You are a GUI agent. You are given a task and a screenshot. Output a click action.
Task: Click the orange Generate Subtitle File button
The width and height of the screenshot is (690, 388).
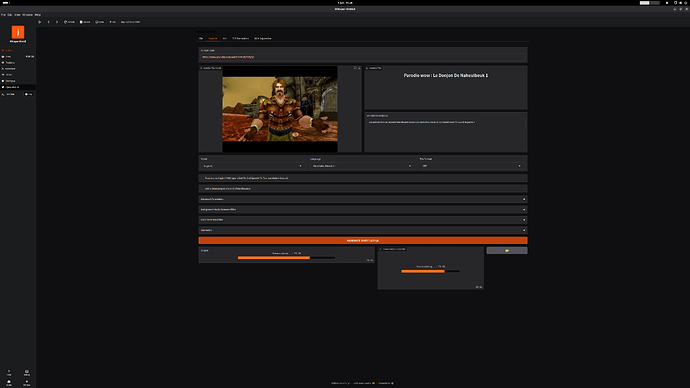coord(363,241)
